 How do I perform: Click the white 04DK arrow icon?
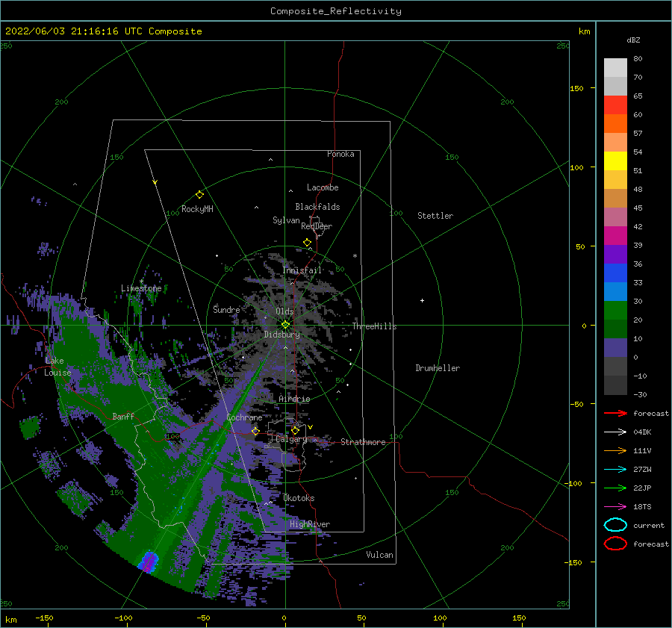[x=615, y=432]
